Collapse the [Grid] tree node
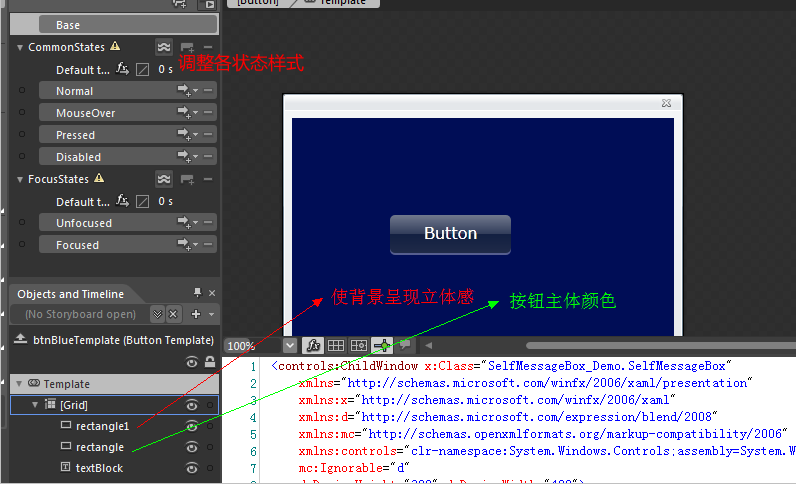Viewport: 797px width, 485px height. [35, 405]
